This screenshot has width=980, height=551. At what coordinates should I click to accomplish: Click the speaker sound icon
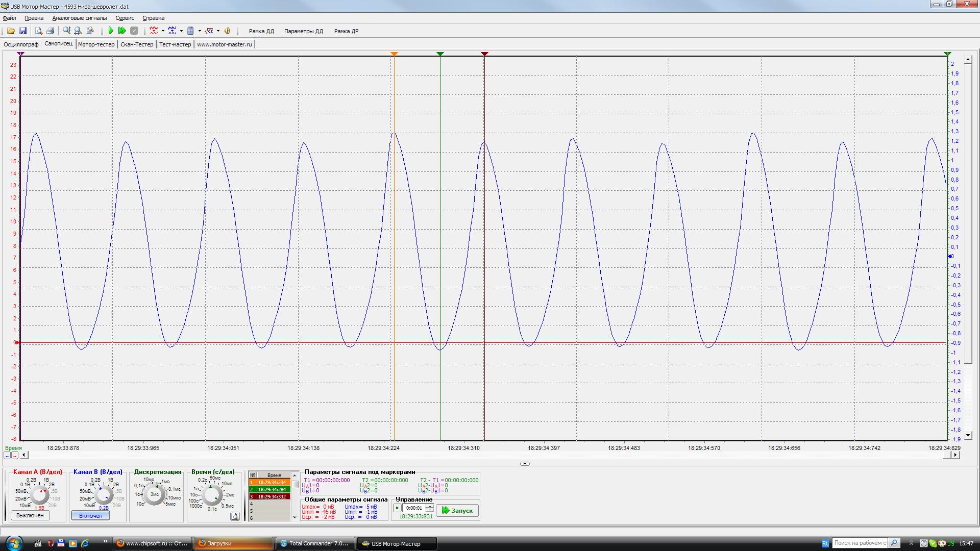coord(227,31)
